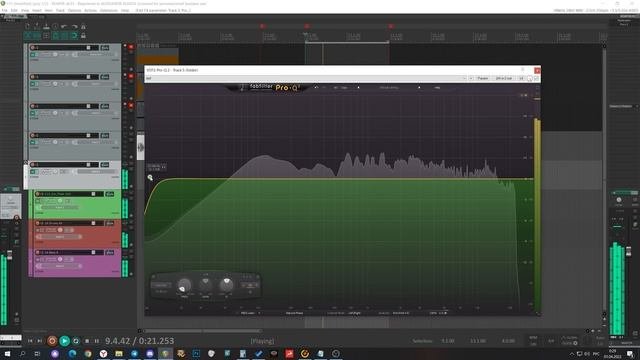Open the Left/Right channel mode selector
640x360 pixels.
354,313
